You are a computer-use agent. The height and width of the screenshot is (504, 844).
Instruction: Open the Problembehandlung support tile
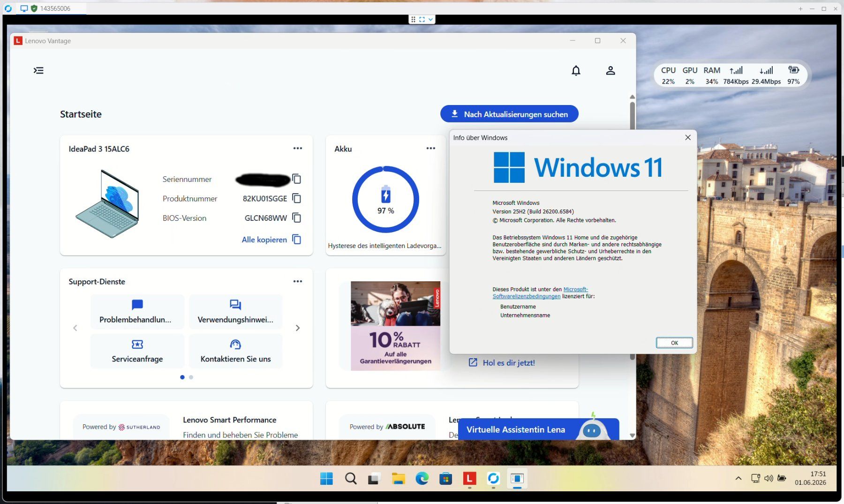(137, 312)
